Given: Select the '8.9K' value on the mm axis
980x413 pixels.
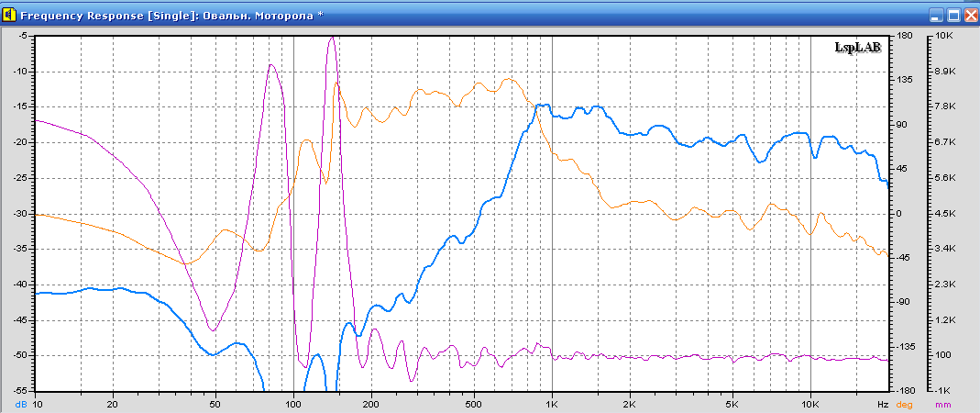Looking at the screenshot, I should (x=946, y=72).
